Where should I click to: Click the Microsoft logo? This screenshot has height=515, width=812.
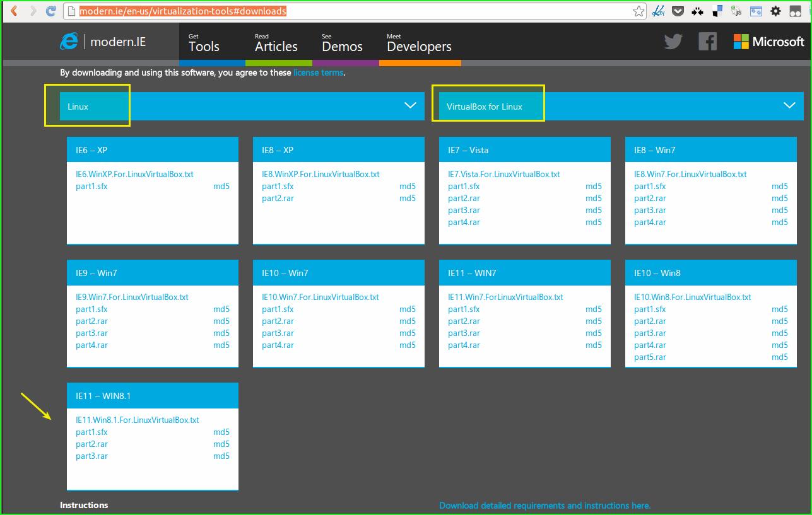769,42
